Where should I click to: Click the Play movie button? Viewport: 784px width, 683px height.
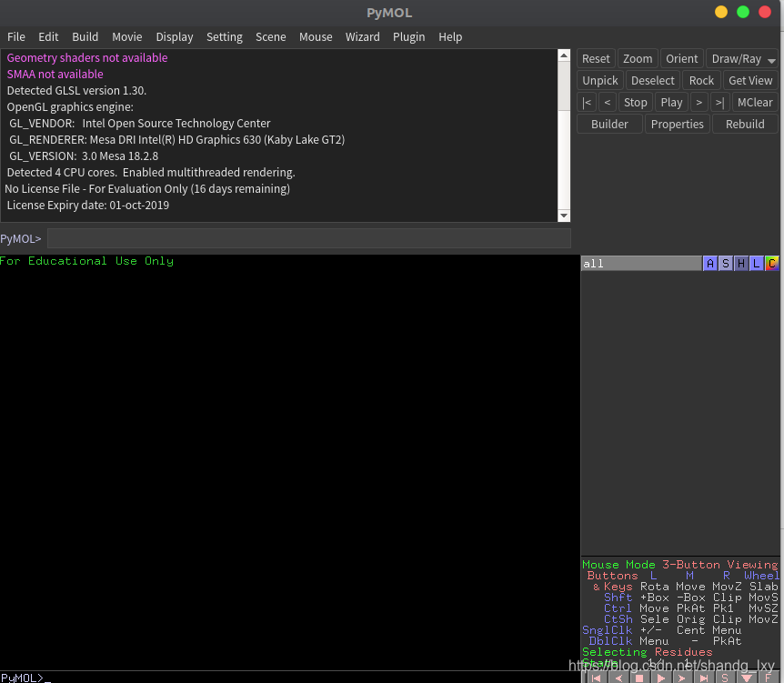(671, 103)
